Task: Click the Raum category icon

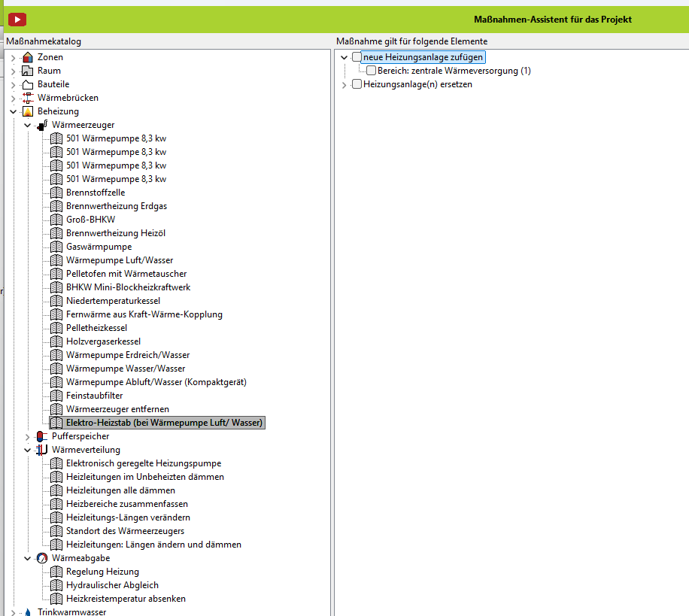Action: pos(29,71)
